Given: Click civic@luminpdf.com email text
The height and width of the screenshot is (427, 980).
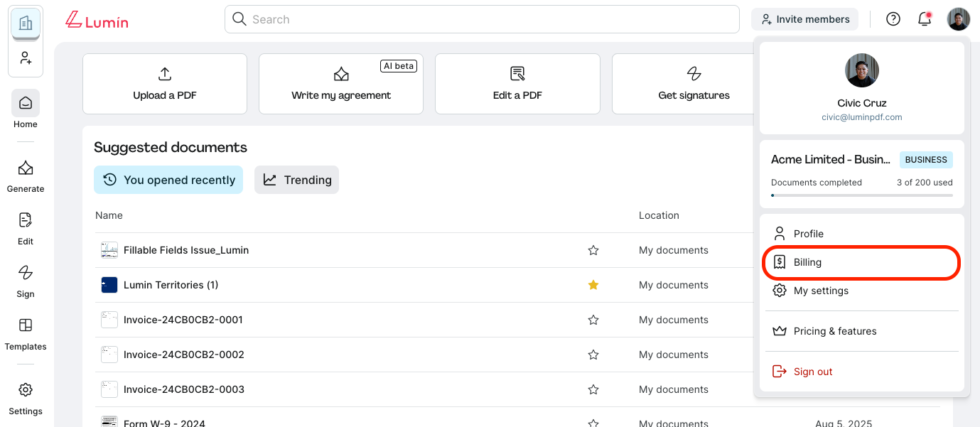Looking at the screenshot, I should click(862, 117).
